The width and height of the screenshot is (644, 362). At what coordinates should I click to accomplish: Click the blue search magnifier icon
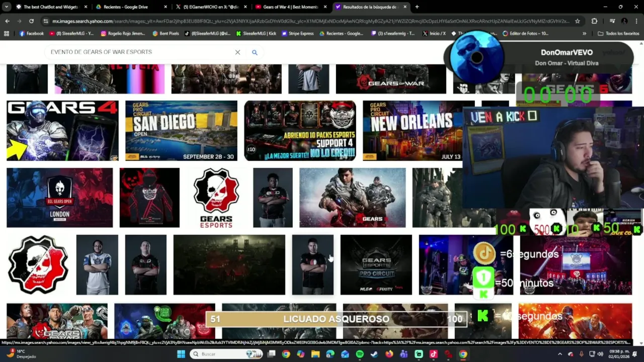tap(255, 52)
